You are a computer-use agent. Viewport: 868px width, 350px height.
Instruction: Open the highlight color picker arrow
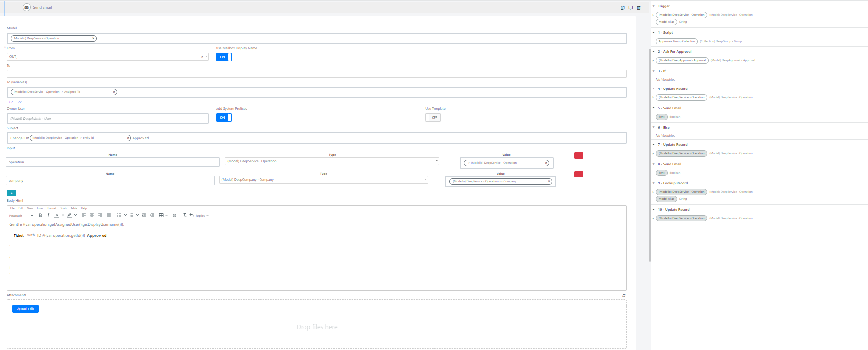click(x=75, y=215)
